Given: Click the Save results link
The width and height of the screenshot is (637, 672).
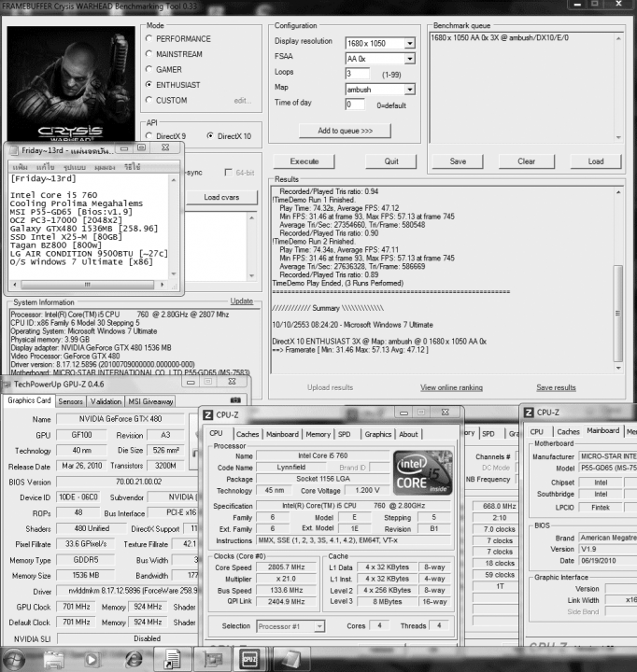Looking at the screenshot, I should (x=556, y=387).
